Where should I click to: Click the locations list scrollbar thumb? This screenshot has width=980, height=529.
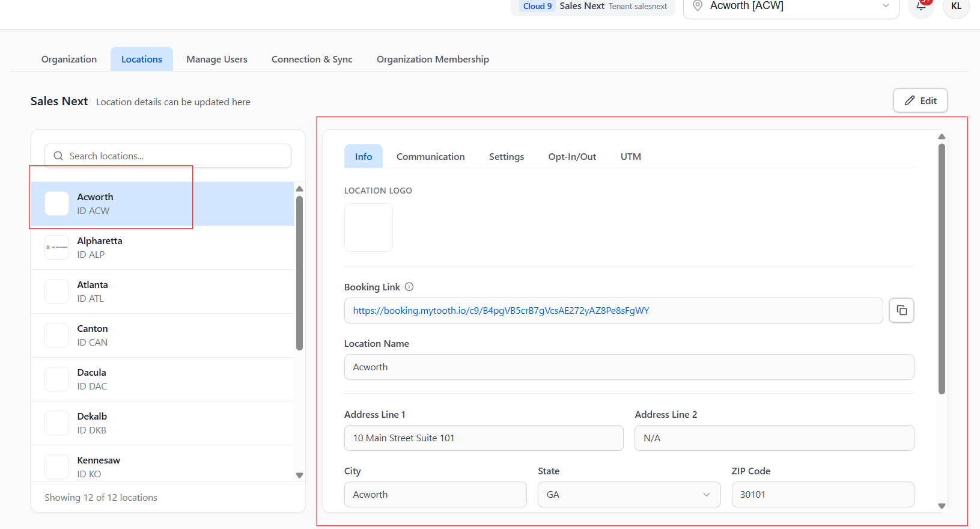(299, 273)
